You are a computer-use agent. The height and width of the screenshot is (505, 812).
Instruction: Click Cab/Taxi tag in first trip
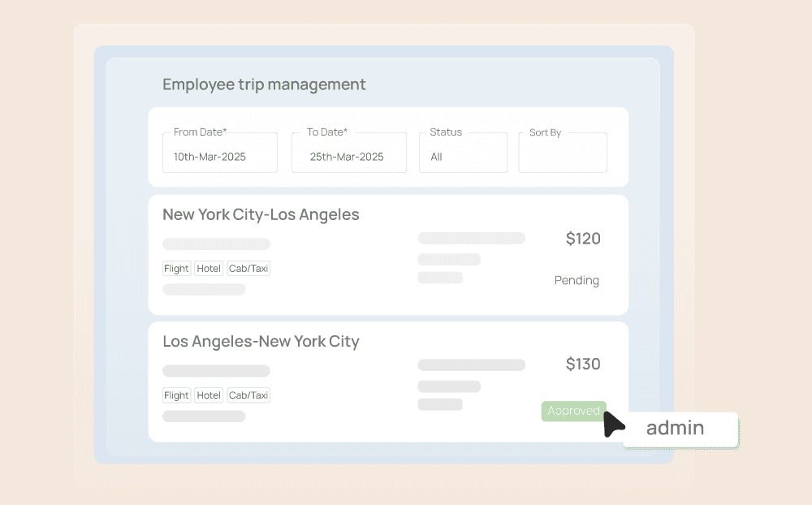(248, 269)
